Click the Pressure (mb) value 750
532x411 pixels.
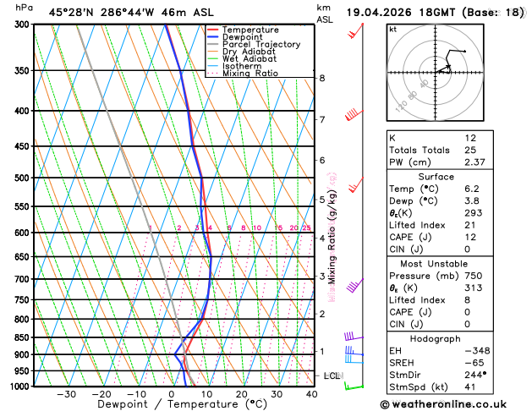coord(474,276)
